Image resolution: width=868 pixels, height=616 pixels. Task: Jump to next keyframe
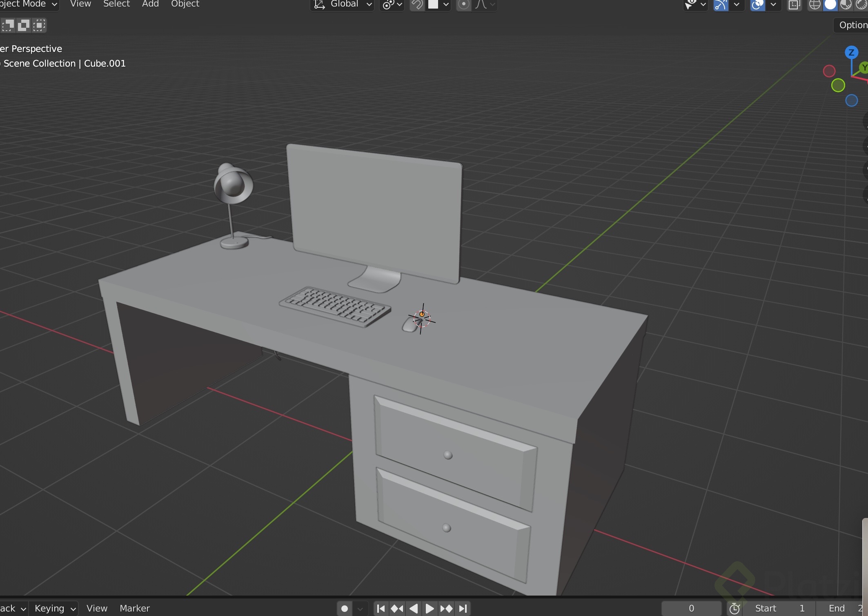click(446, 609)
